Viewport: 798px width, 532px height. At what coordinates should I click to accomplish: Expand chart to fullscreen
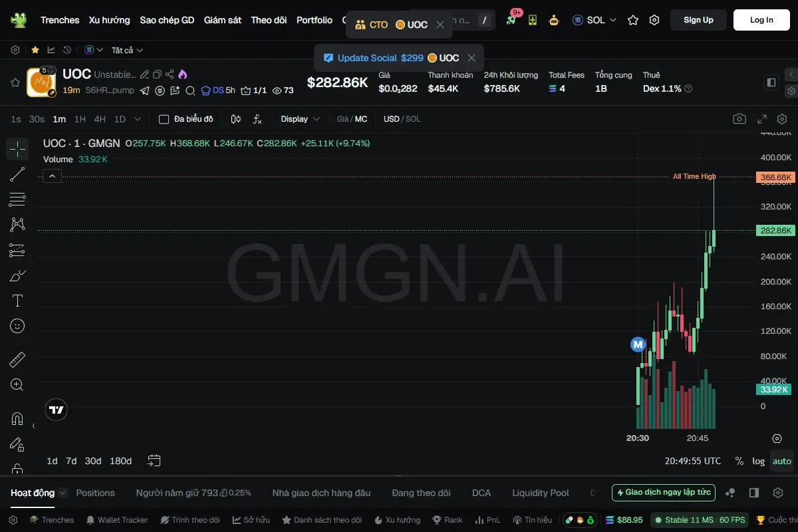[762, 119]
